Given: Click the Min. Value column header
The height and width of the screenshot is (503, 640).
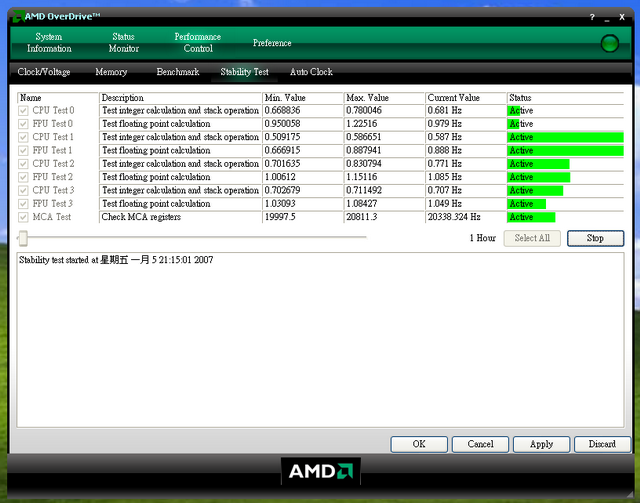Looking at the screenshot, I should pos(302,98).
